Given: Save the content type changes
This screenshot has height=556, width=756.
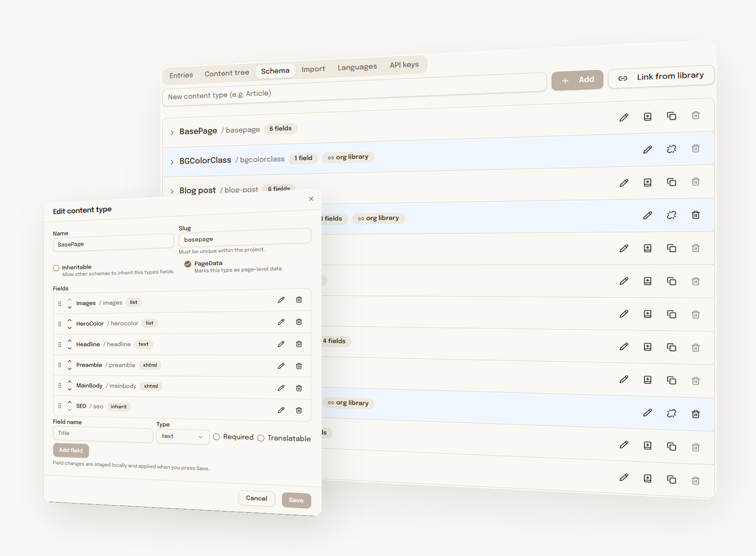Looking at the screenshot, I should coord(296,500).
